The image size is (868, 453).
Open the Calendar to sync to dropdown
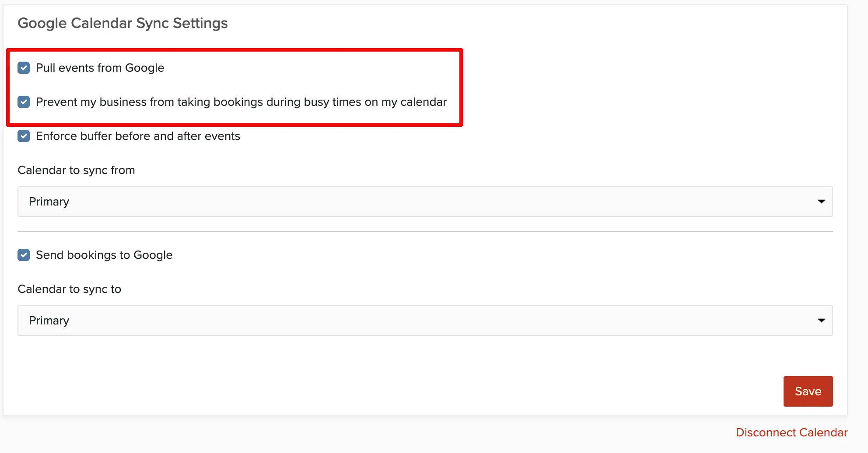pyautogui.click(x=425, y=321)
